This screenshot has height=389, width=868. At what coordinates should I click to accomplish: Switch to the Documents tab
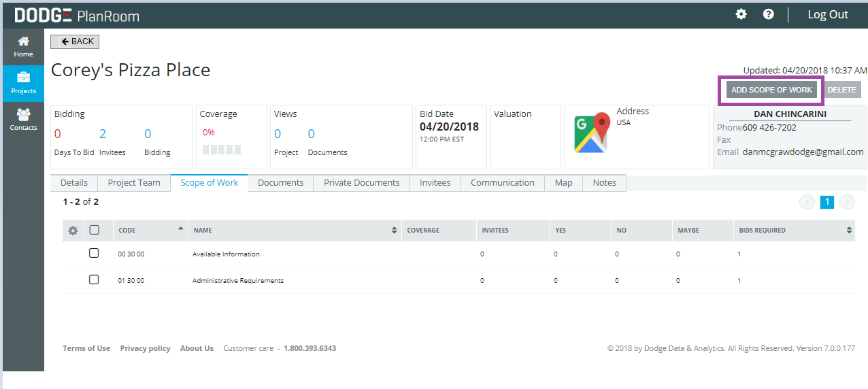tap(280, 183)
